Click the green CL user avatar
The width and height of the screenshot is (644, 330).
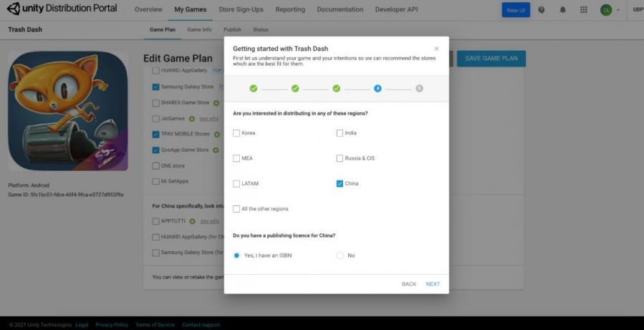click(x=606, y=10)
